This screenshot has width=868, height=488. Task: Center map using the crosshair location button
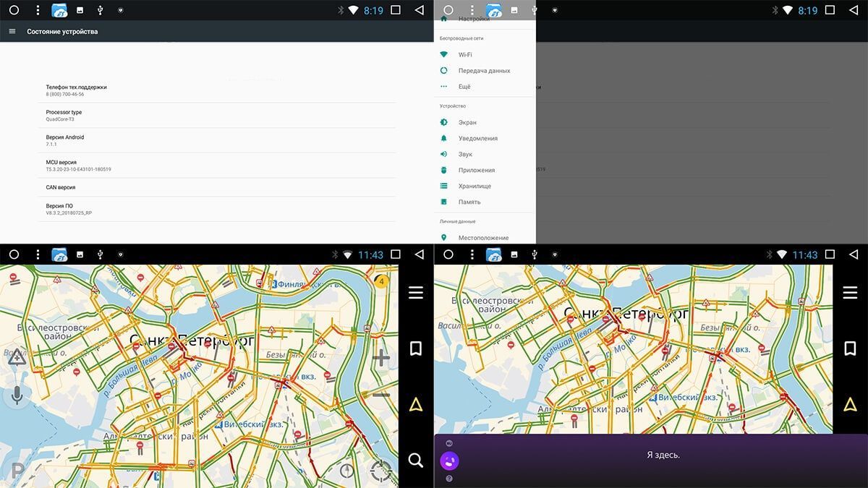tap(380, 471)
